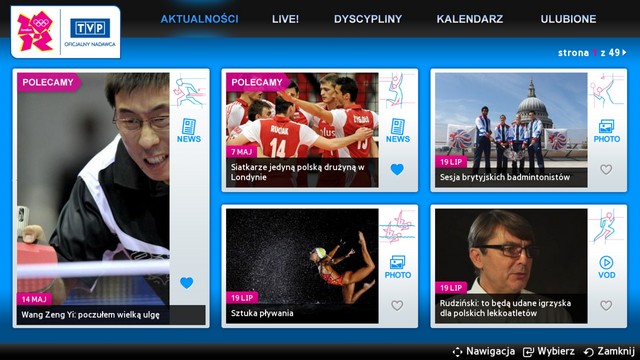The height and width of the screenshot is (360, 640).
Task: Click '19 LIP' date on Sztuka pływania card
Action: (242, 298)
